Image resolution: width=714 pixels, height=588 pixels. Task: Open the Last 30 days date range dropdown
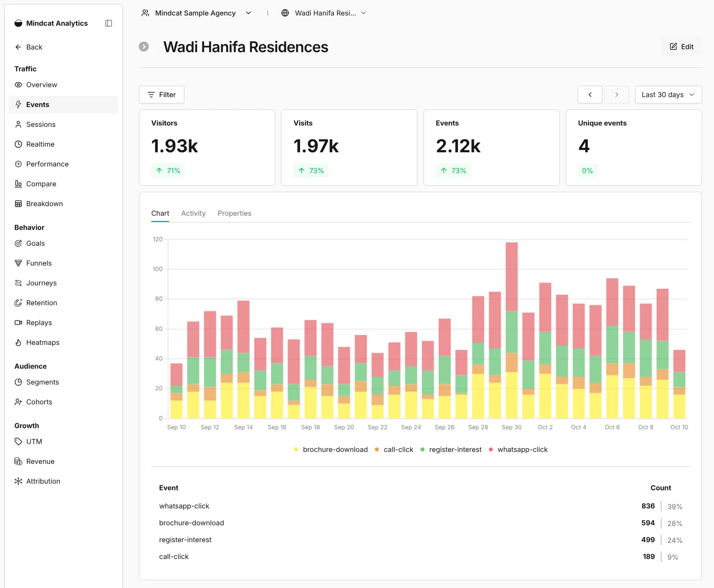[668, 95]
